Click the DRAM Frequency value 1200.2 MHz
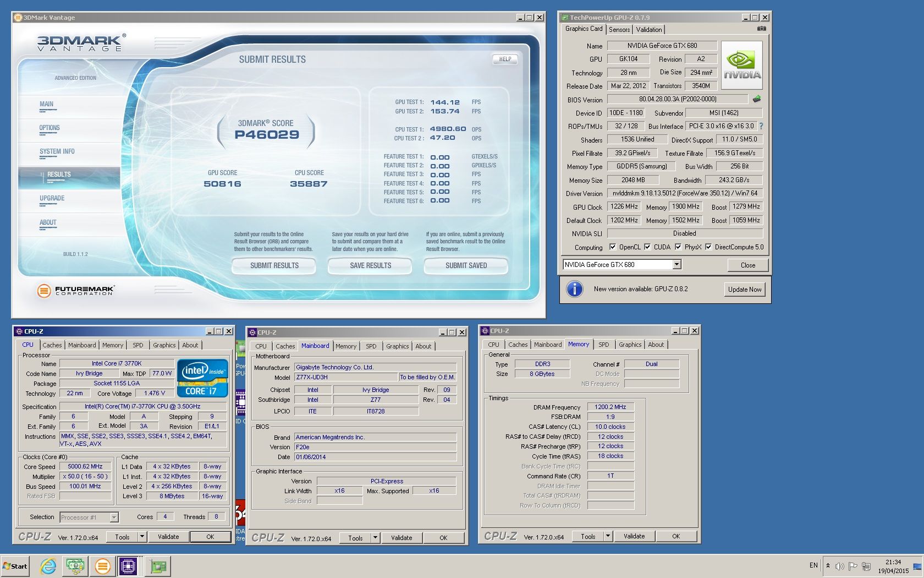 pyautogui.click(x=610, y=407)
